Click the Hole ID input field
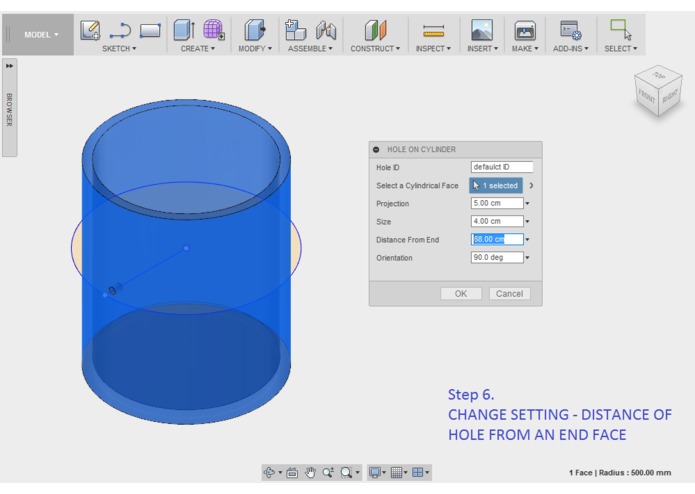695x494 pixels. tap(502, 167)
